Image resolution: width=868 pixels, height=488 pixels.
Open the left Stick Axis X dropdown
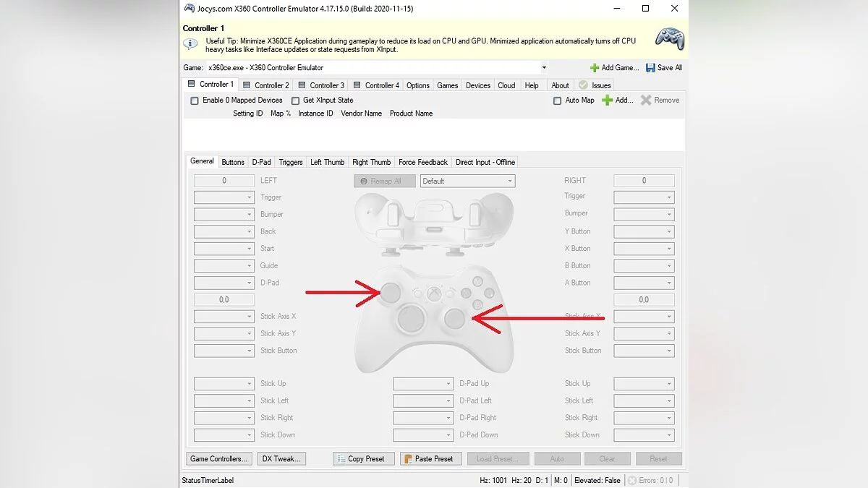point(224,317)
